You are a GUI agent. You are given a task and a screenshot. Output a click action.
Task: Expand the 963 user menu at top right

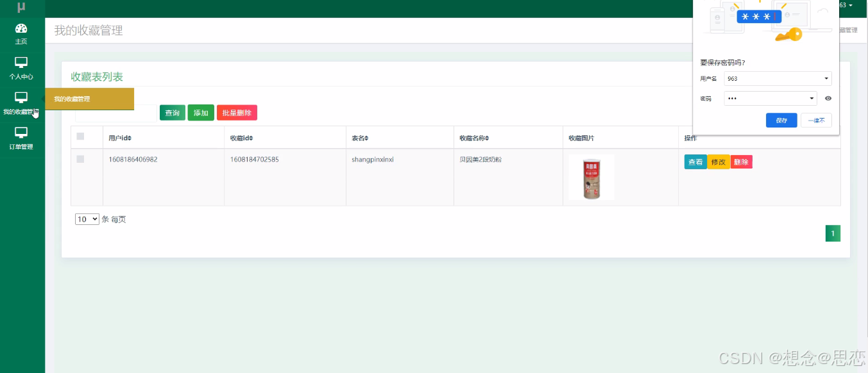pyautogui.click(x=846, y=5)
